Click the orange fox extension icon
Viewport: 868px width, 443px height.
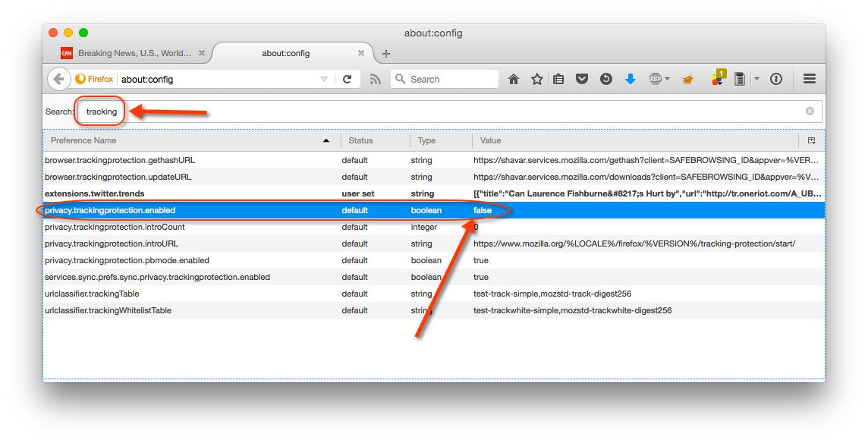click(688, 80)
